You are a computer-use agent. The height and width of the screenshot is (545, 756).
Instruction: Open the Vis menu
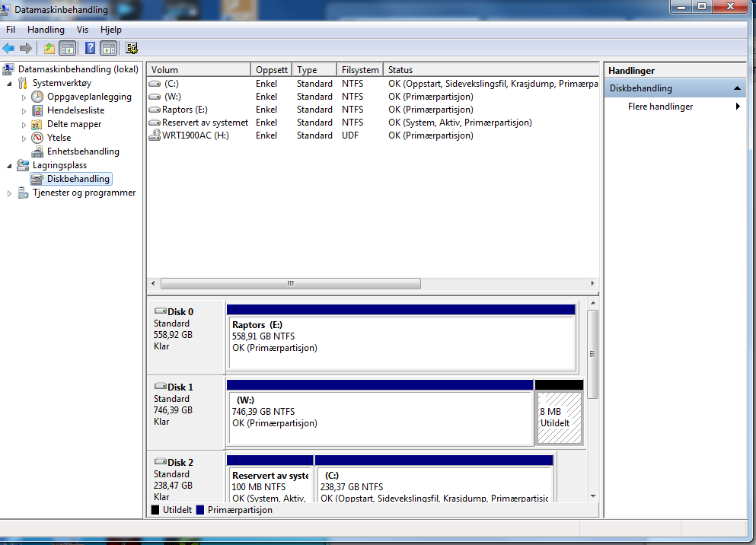pos(82,30)
